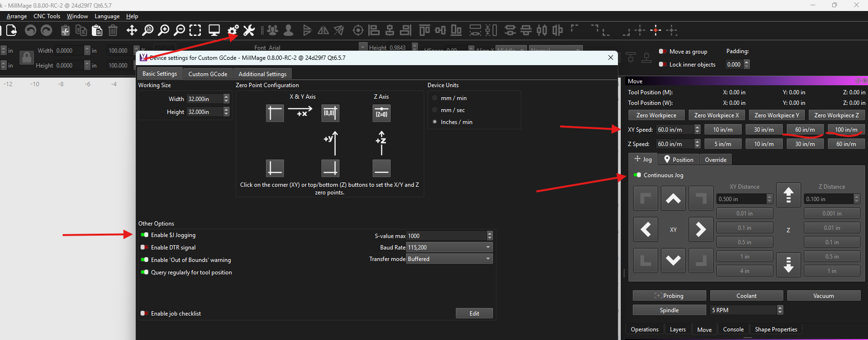Click the Paste clipboard icon
This screenshot has width=868, height=340.
click(x=97, y=31)
